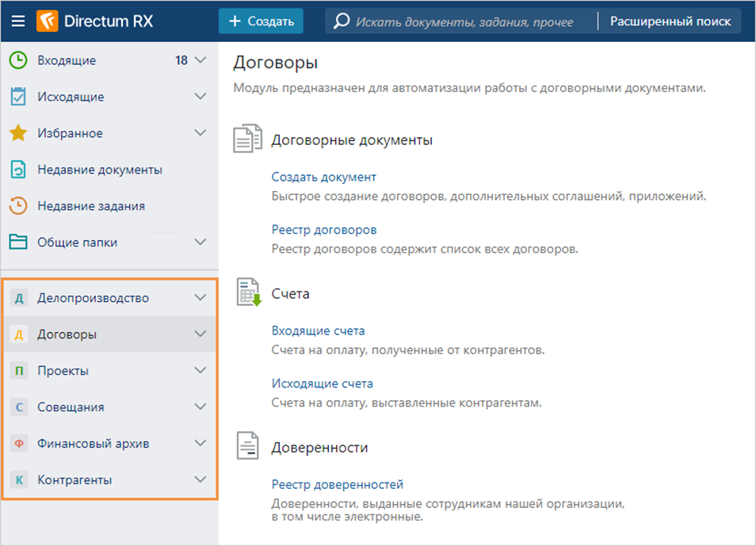756x546 pixels.
Task: Expand the Исходящие chevron
Action: (x=200, y=97)
